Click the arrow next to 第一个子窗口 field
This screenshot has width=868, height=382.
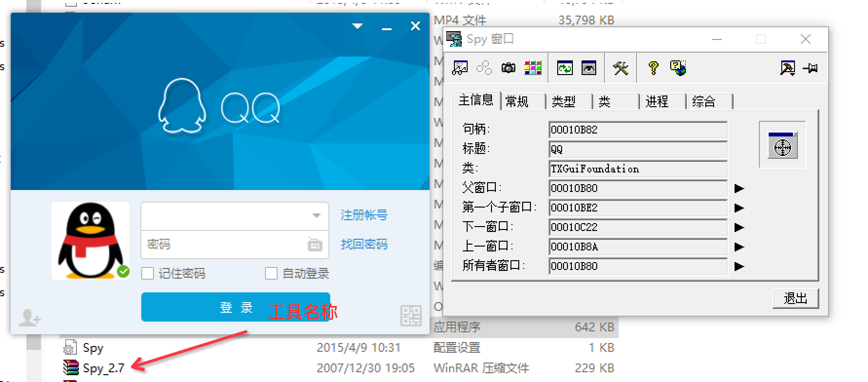coord(739,208)
